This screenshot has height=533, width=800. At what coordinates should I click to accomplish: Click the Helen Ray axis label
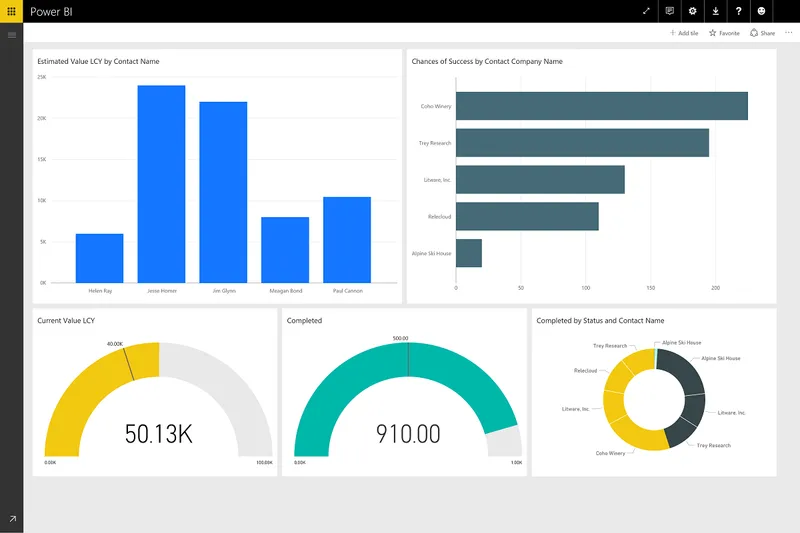pos(100,291)
